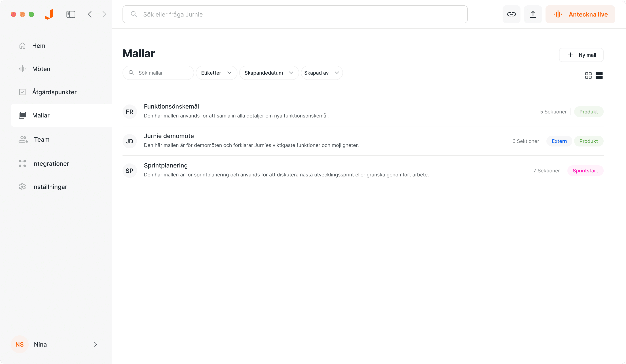This screenshot has width=626, height=364.
Task: Click the copy link icon in the toolbar
Action: [512, 14]
